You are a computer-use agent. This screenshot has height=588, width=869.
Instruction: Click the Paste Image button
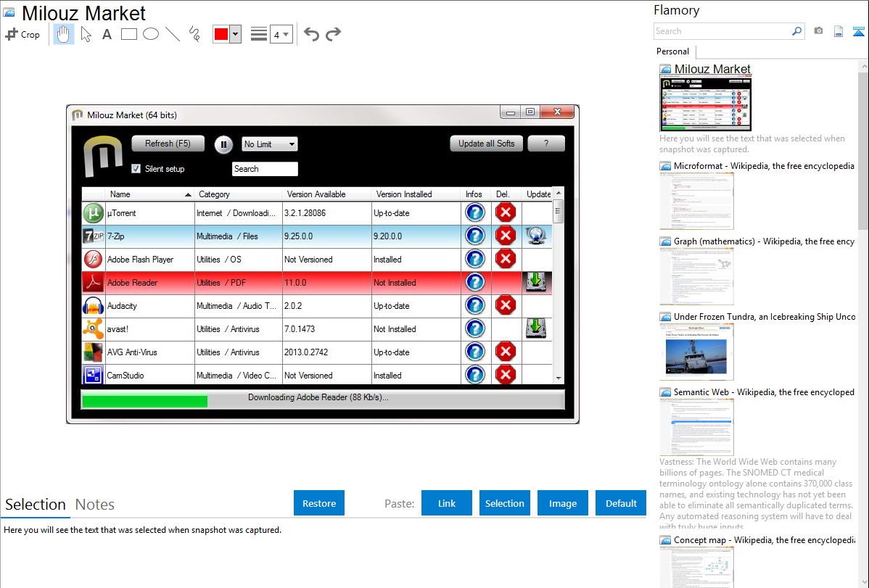coord(562,503)
